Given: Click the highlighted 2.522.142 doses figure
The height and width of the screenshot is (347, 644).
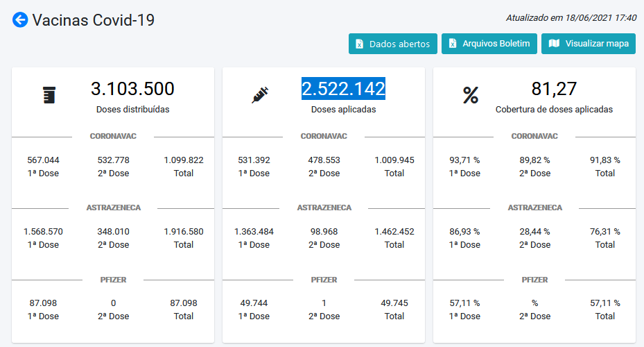Looking at the screenshot, I should click(343, 89).
